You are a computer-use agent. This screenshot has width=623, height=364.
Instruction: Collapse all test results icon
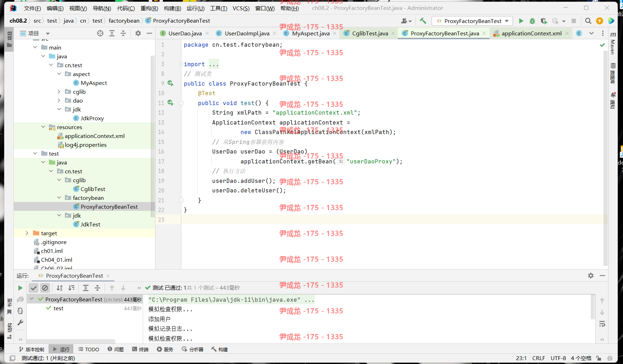click(97, 288)
